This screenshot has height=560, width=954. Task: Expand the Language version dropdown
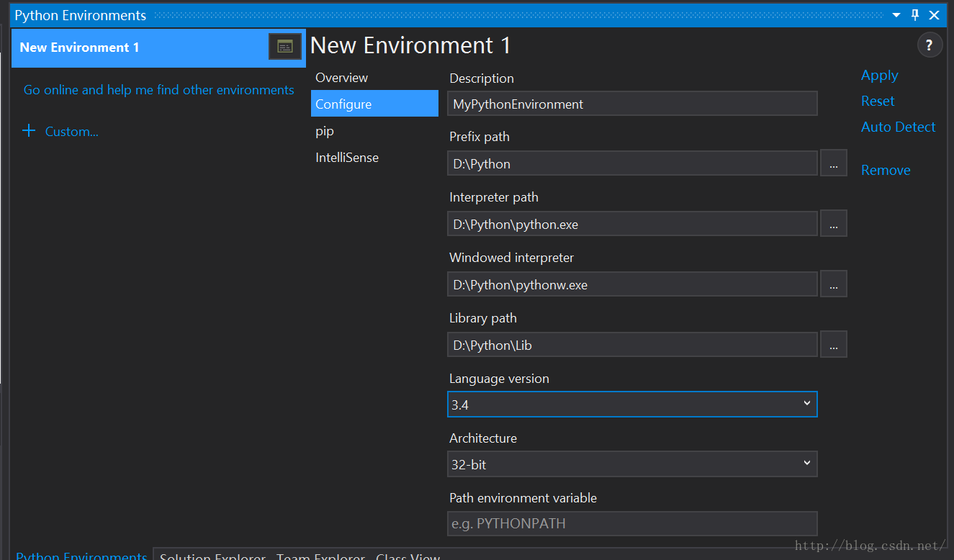point(806,405)
